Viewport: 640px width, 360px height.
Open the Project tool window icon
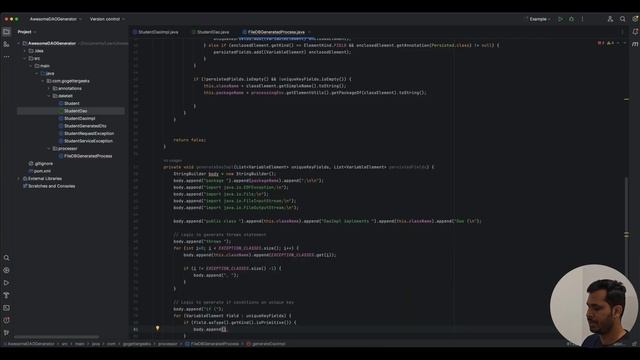tap(7, 31)
